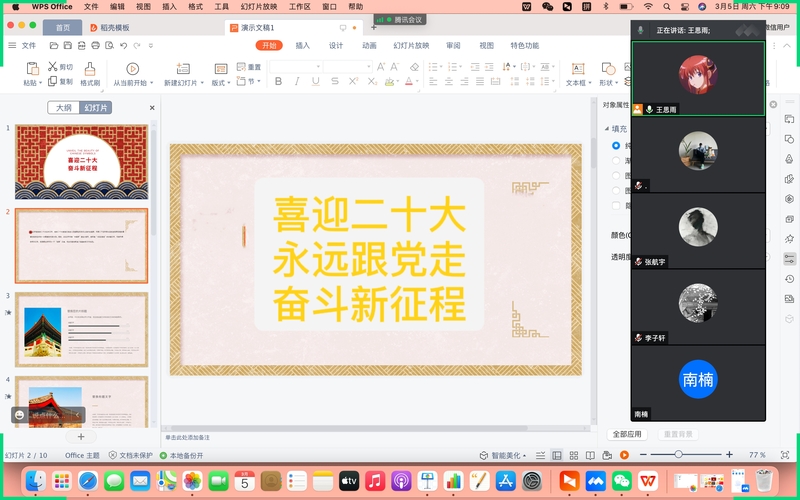Viewport: 800px width, 500px height.
Task: Select the first fill radio button
Action: (x=615, y=146)
